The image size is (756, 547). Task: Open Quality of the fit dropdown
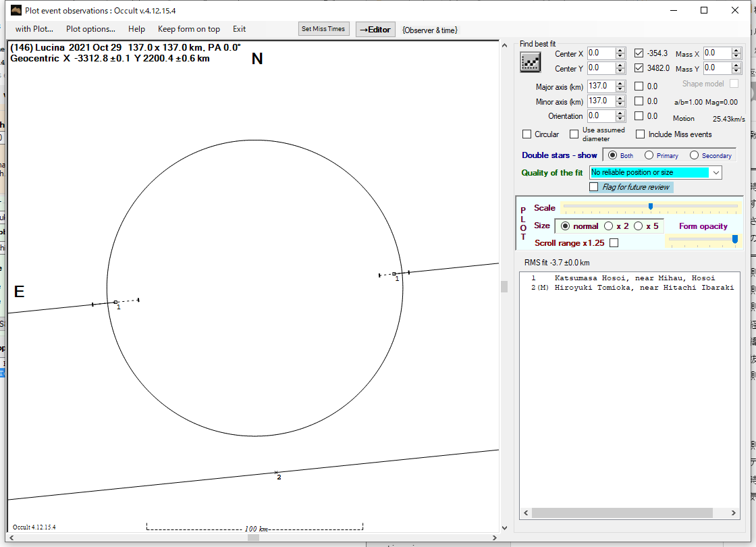point(715,173)
